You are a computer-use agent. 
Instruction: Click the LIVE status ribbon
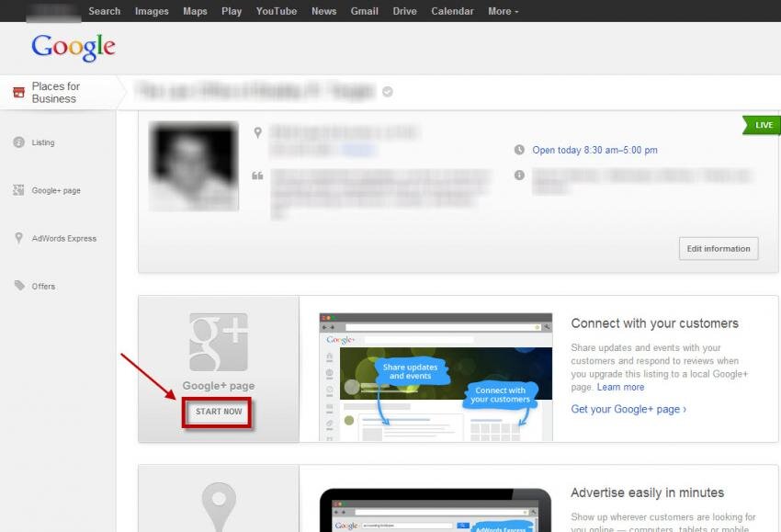tap(762, 125)
